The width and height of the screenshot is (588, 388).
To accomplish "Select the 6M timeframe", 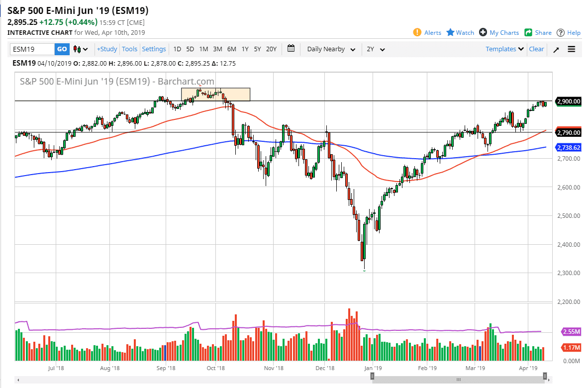I will [231, 49].
